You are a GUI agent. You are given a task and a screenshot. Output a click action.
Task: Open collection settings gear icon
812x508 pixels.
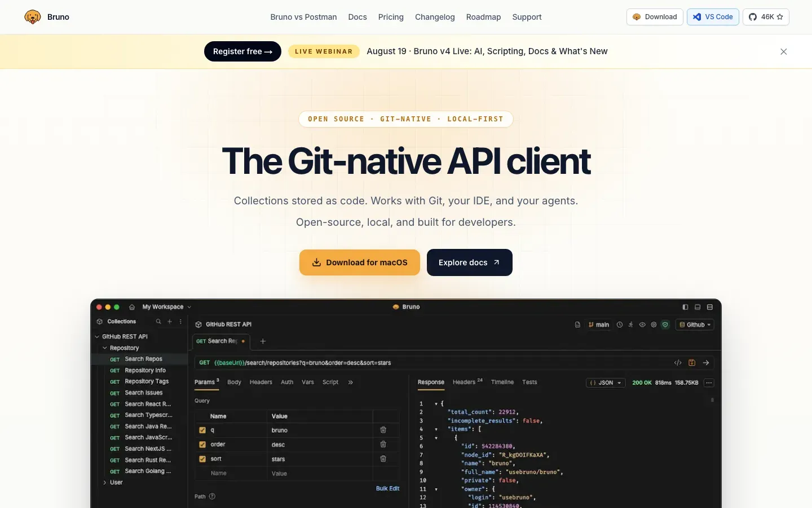(654, 325)
